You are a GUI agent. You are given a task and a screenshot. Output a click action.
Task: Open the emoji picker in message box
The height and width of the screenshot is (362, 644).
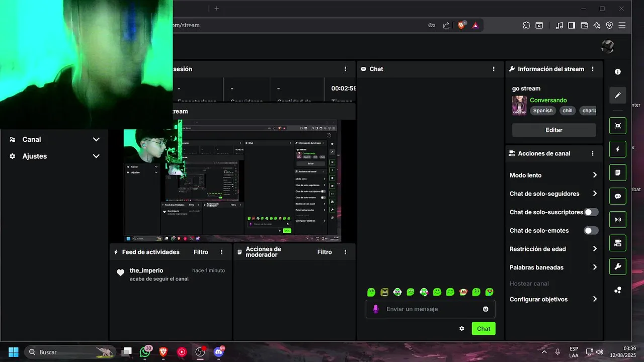[x=486, y=309]
